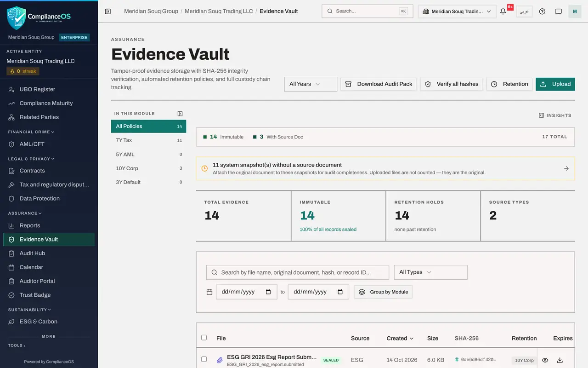Screen dimensions: 588x368
Task: Collapse the Financial Crime section
Action: pos(31,132)
